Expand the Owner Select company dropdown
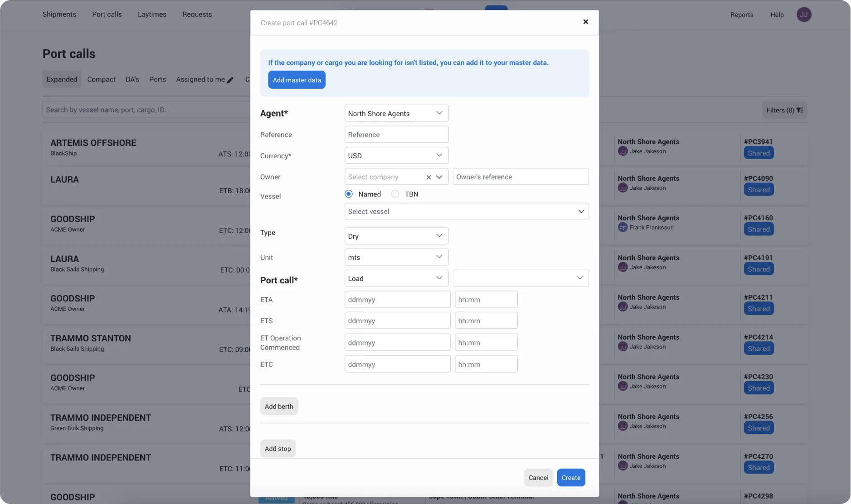 tap(439, 177)
